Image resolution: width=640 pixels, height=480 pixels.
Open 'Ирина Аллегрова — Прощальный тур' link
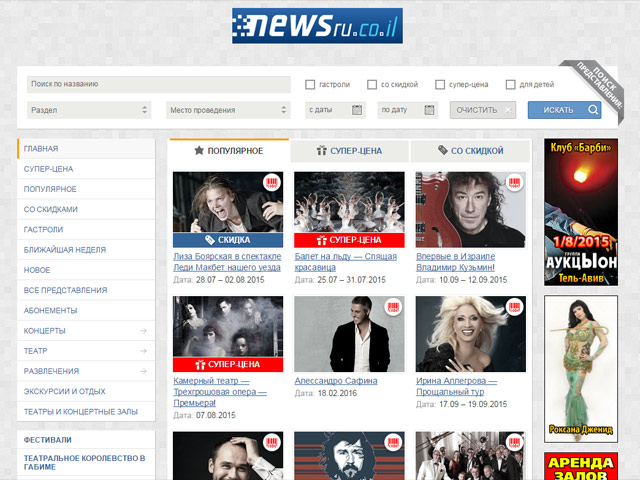click(x=456, y=386)
